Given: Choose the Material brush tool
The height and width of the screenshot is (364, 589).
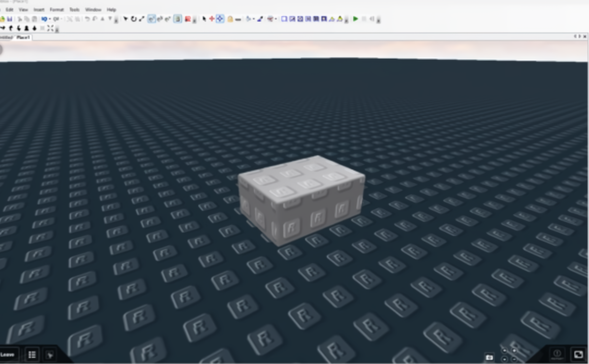Looking at the screenshot, I should tap(260, 19).
